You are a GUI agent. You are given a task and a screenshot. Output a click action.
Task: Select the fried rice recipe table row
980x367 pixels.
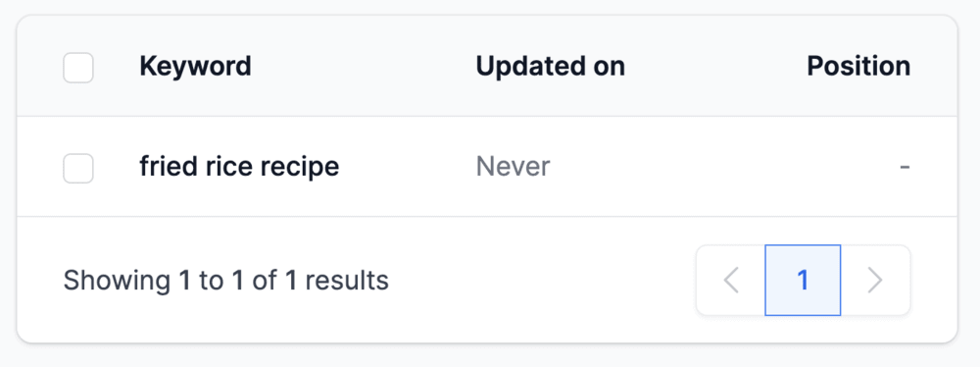tap(487, 167)
